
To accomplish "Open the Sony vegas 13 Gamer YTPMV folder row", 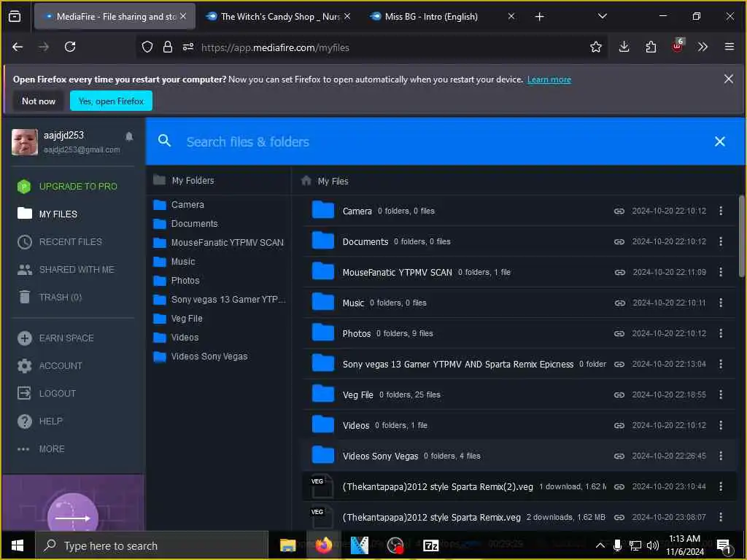I will click(x=519, y=365).
